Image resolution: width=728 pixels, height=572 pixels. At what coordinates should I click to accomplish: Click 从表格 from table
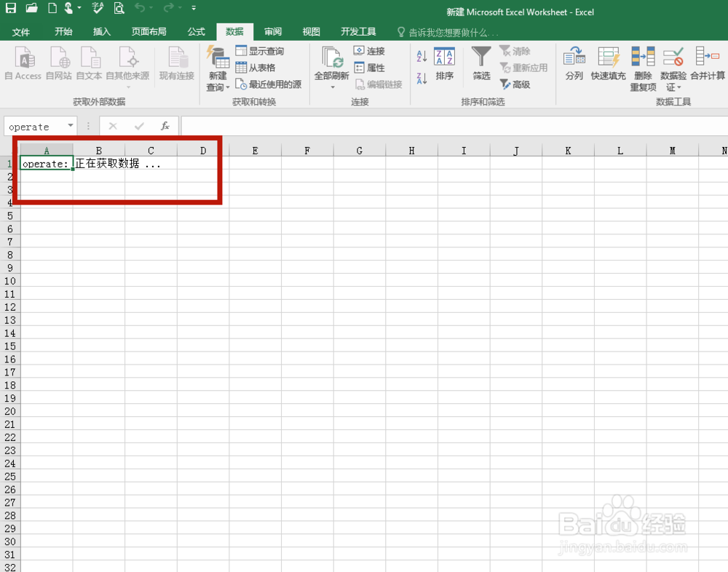click(x=256, y=68)
